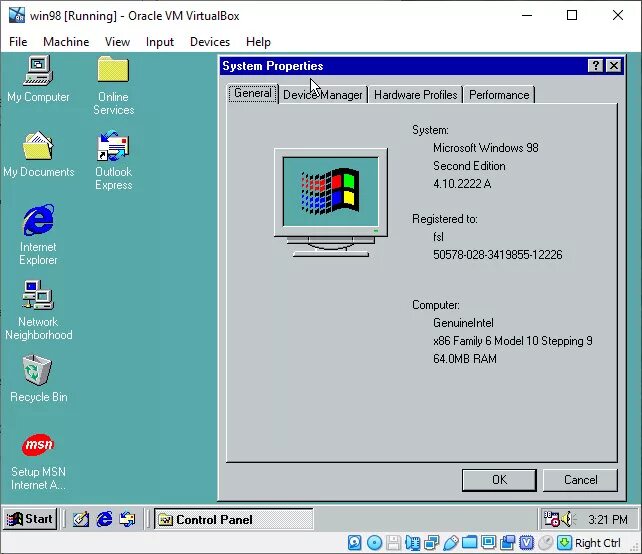The width and height of the screenshot is (642, 554).
Task: Click the VirtualBox mouse integration status icon
Action: coord(546,543)
